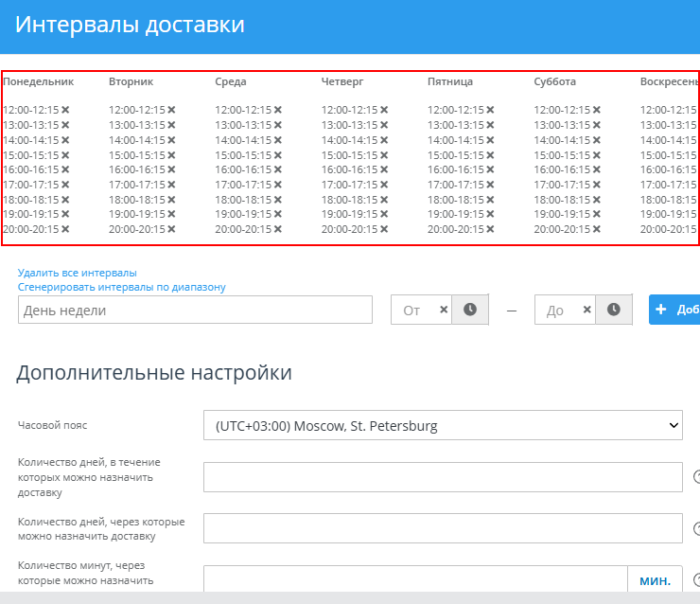Delete Вторник 13:00-13:15 interval
This screenshot has width=700, height=604.
click(171, 125)
